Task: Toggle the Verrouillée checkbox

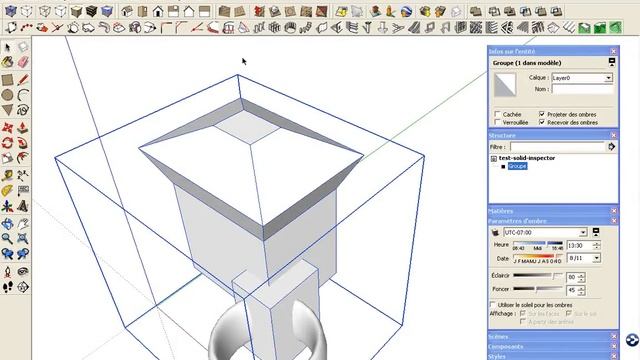Action: [x=498, y=122]
